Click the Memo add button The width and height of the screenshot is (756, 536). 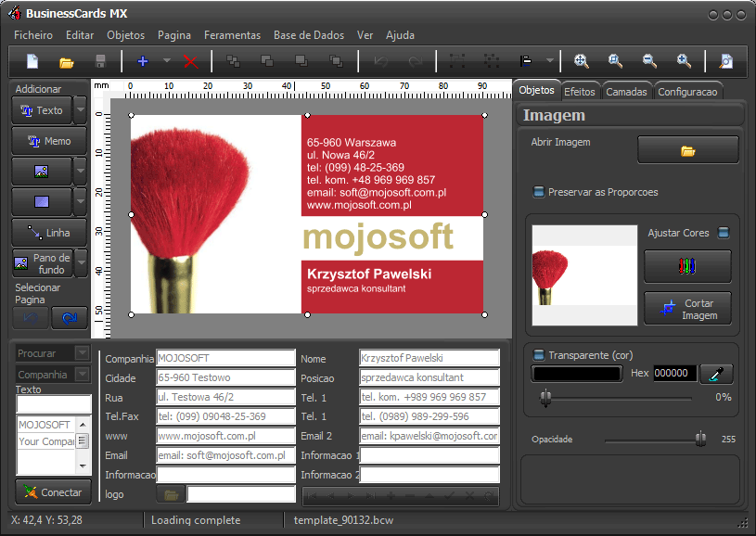[x=49, y=141]
